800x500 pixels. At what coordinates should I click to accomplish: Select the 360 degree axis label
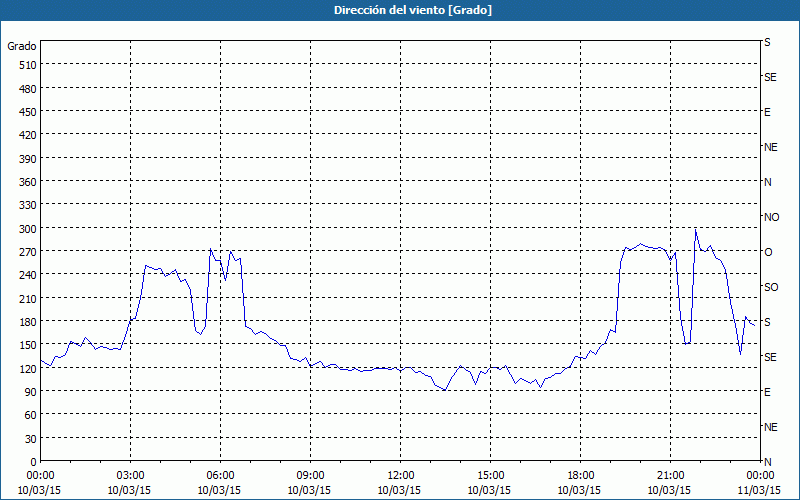click(29, 182)
